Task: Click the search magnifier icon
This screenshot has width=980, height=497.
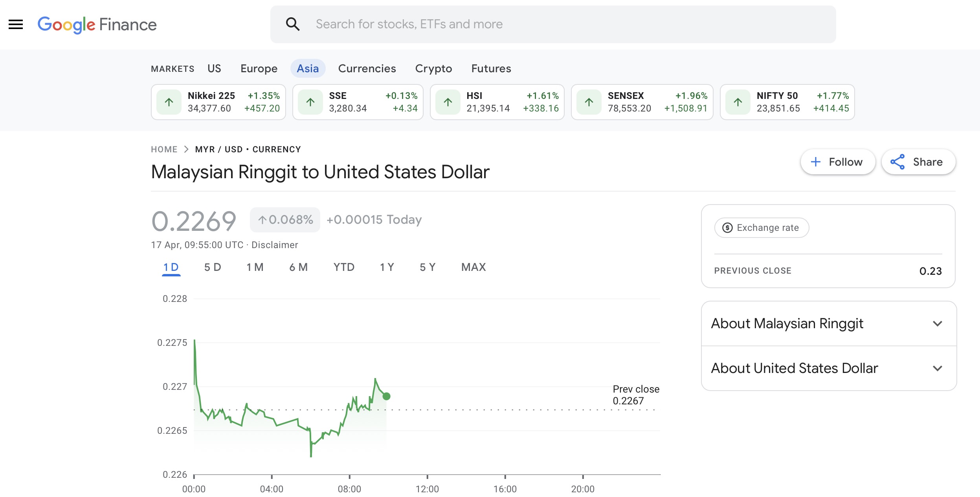Action: pyautogui.click(x=293, y=24)
